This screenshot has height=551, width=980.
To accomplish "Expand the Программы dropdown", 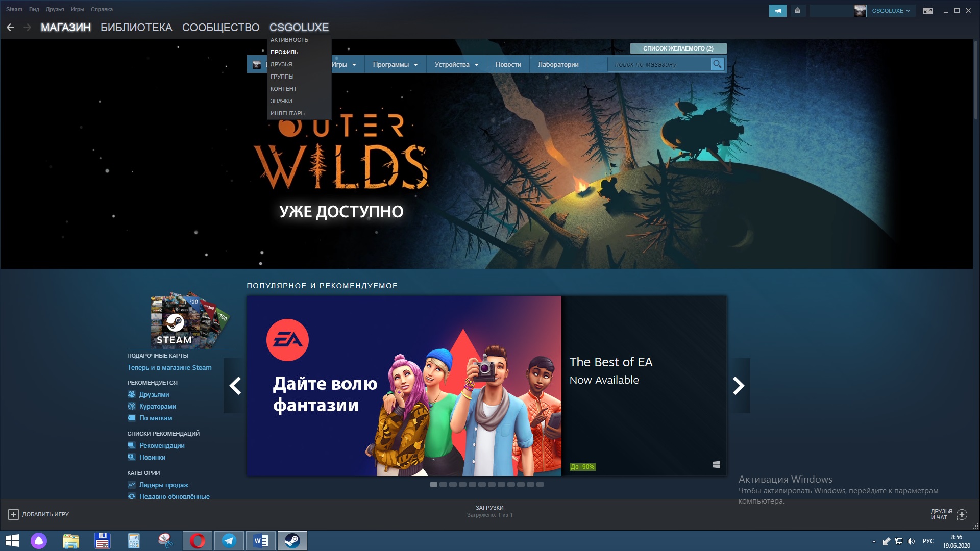I will 396,65.
